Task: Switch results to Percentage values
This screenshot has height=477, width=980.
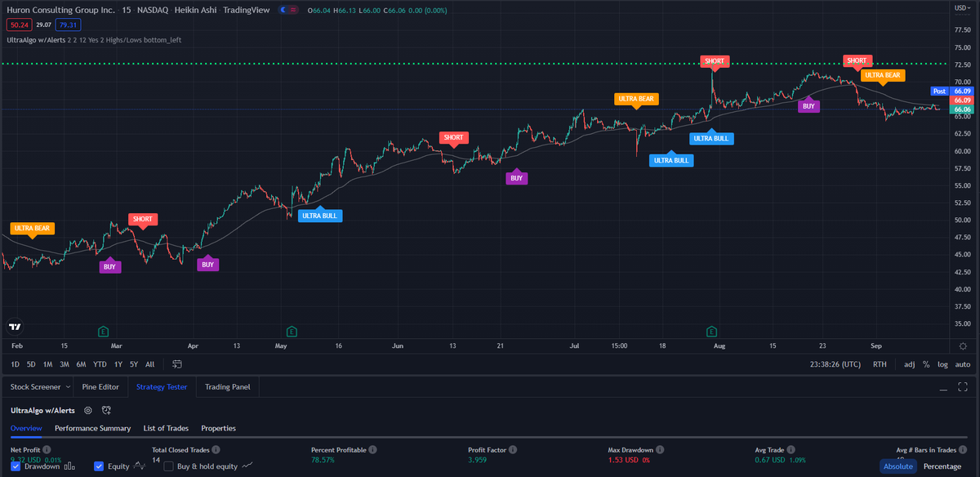Action: (942, 466)
